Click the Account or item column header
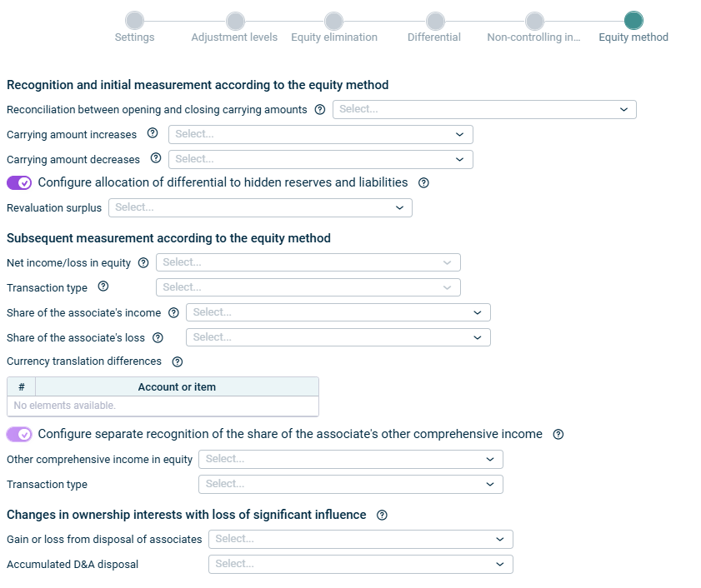The width and height of the screenshot is (701, 588). 177,386
